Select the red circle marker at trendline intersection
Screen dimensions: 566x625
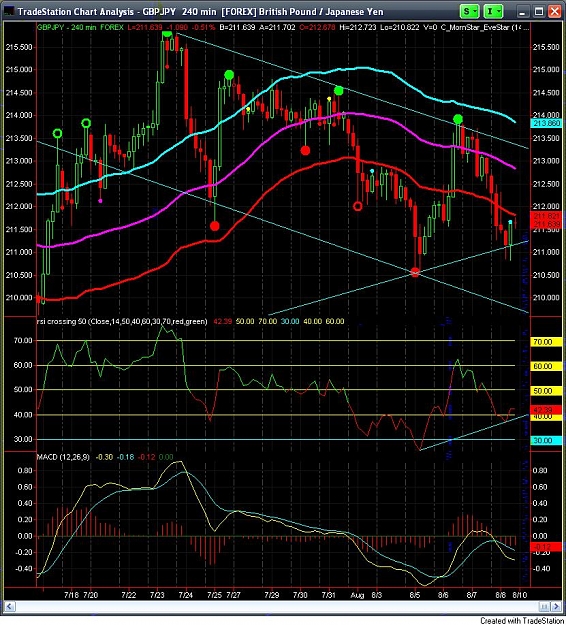415,273
